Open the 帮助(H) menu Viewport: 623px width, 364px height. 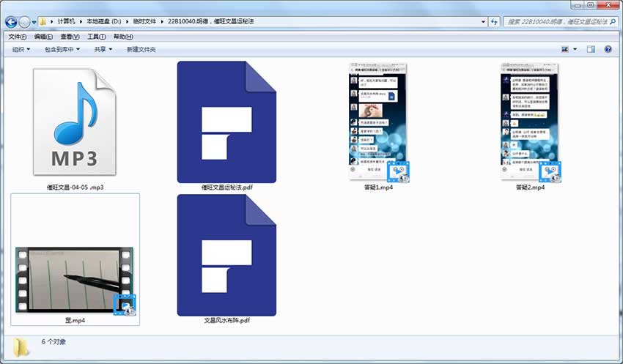123,37
